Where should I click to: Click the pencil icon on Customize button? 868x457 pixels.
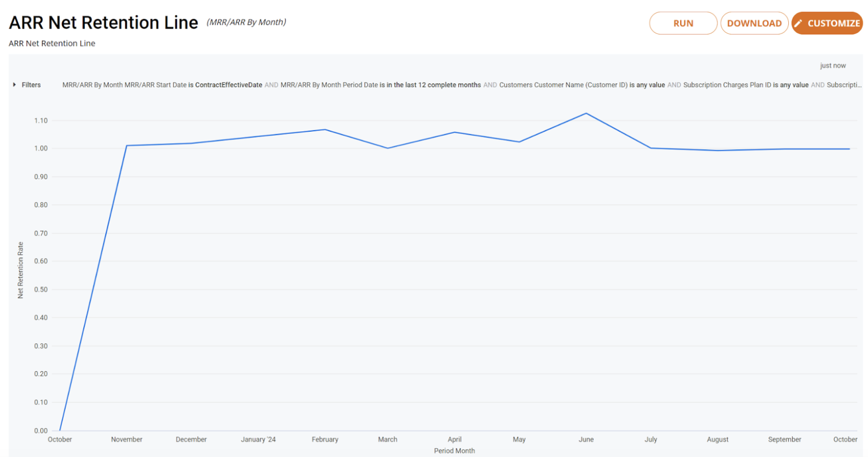[x=798, y=23]
